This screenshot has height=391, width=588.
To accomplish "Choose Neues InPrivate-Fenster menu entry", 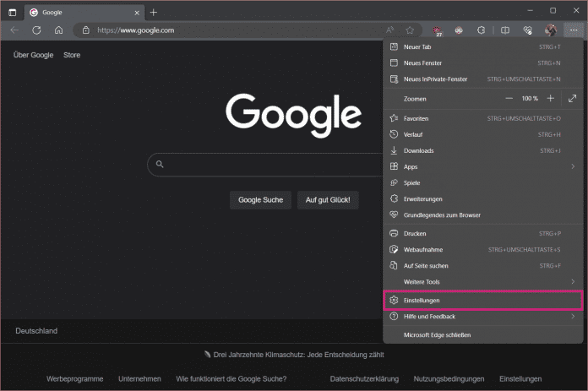I will coord(435,79).
